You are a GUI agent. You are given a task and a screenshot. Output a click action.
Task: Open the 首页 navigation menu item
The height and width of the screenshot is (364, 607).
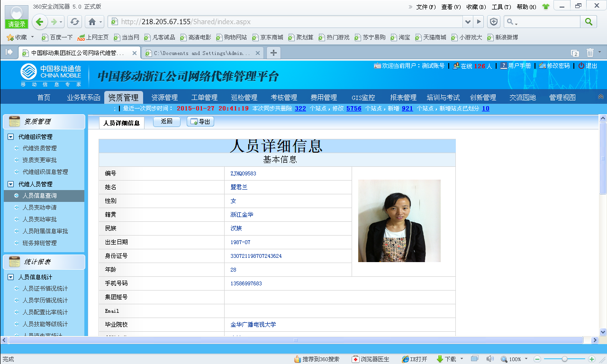click(x=44, y=98)
